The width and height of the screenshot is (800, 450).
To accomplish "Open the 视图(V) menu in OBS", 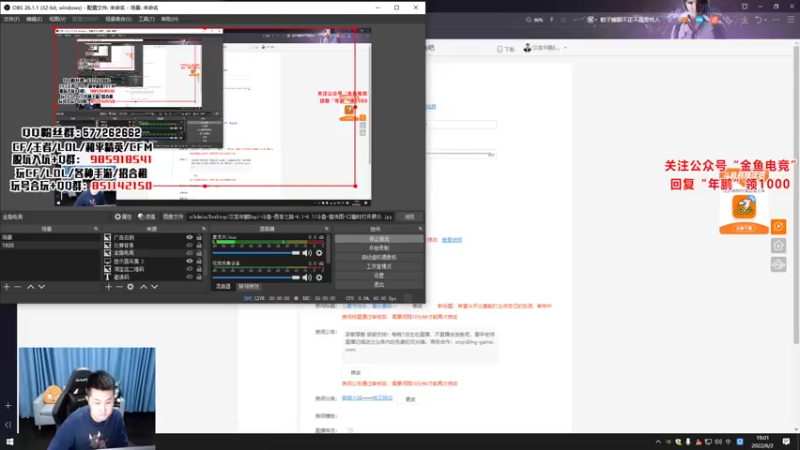I will (x=57, y=19).
